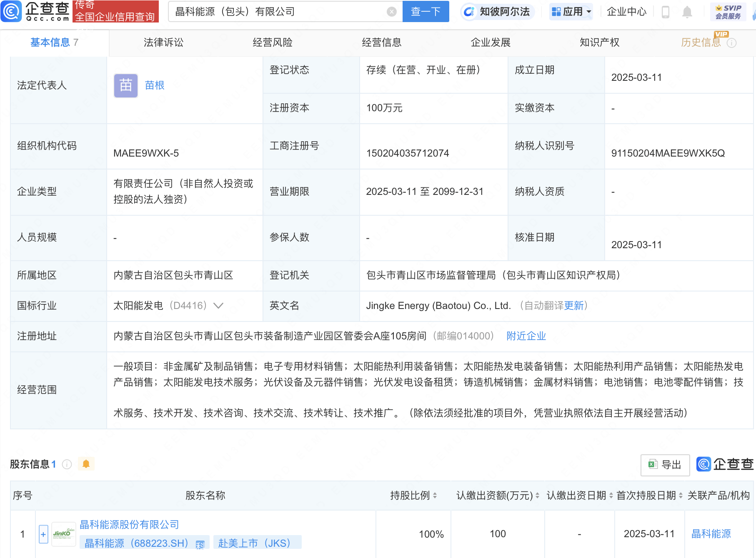The image size is (756, 558).
Task: Click the Qcc.com logo icon
Action: 11,11
